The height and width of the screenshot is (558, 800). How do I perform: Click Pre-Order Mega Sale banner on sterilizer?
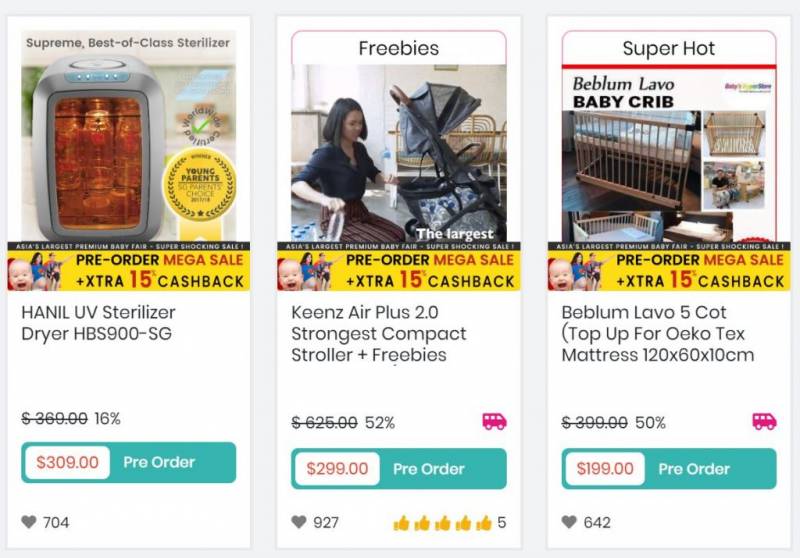(x=128, y=270)
